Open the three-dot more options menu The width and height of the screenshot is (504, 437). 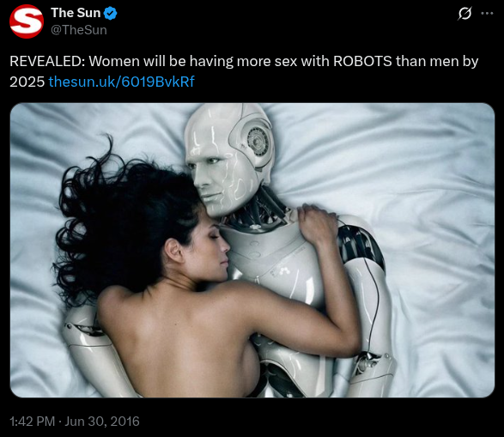tap(487, 14)
